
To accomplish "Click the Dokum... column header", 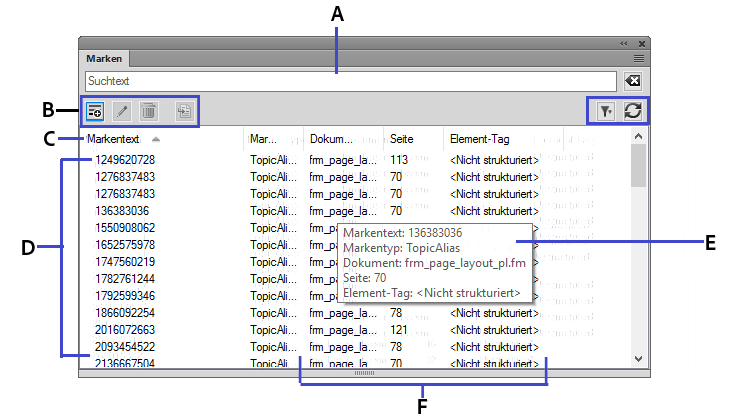I will [x=332, y=139].
